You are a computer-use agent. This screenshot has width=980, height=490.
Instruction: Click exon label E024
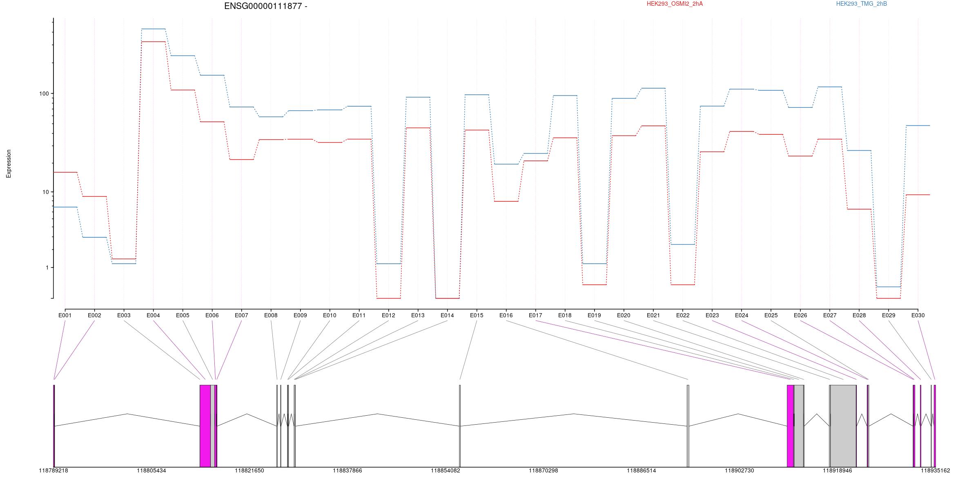(x=742, y=315)
